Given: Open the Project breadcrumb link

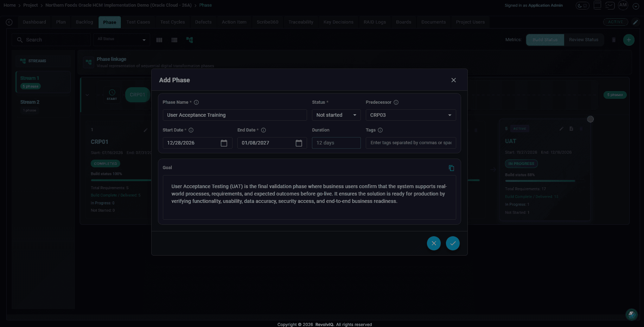Looking at the screenshot, I should click(x=31, y=5).
